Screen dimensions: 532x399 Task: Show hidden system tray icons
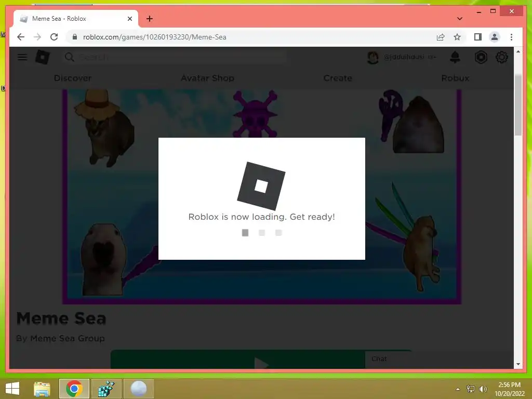tap(458, 389)
